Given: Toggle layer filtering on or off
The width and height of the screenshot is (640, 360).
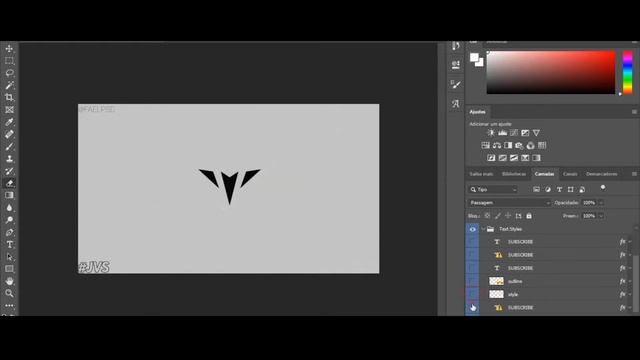Looking at the screenshot, I should (603, 188).
